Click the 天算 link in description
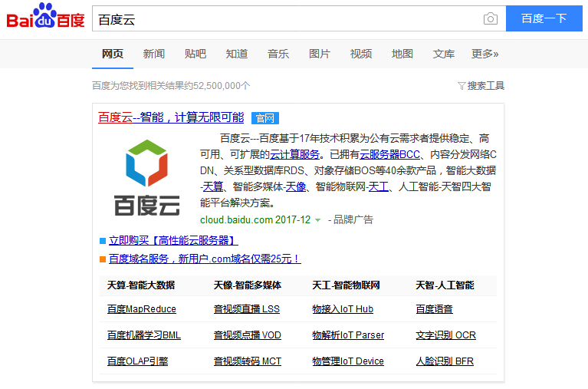 [x=212, y=186]
